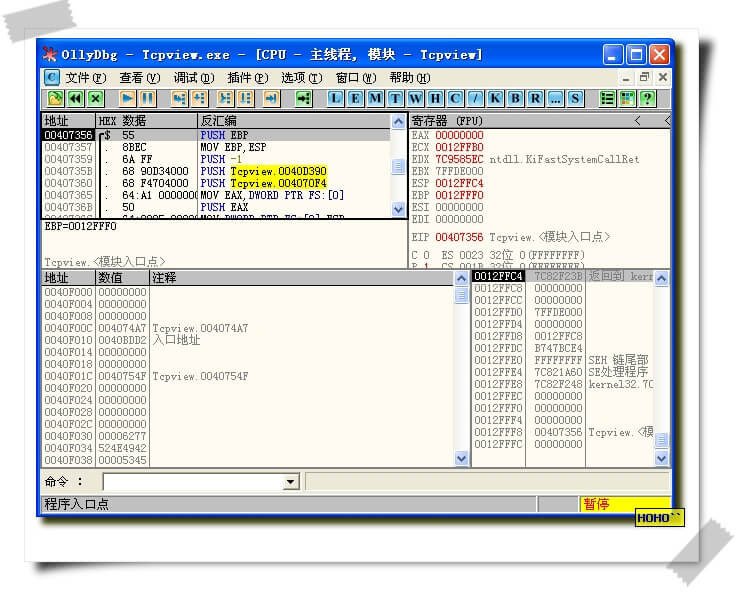Screen dimensions: 739x592
Task: Click highlighted operand Tcpview.0040D390
Action: click(279, 171)
